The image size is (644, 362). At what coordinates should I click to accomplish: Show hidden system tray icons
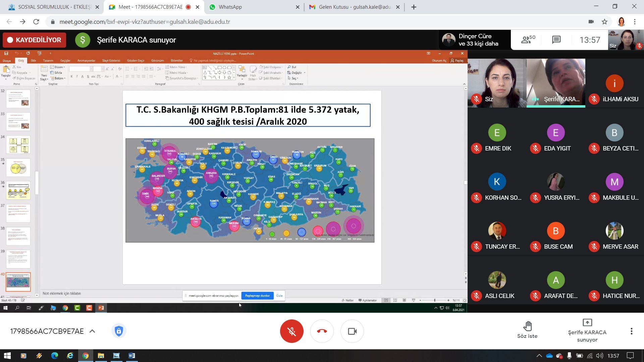[539, 356]
